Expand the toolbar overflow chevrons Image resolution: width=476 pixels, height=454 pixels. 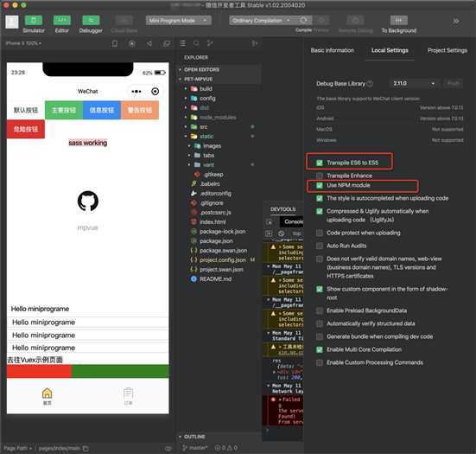(455, 21)
